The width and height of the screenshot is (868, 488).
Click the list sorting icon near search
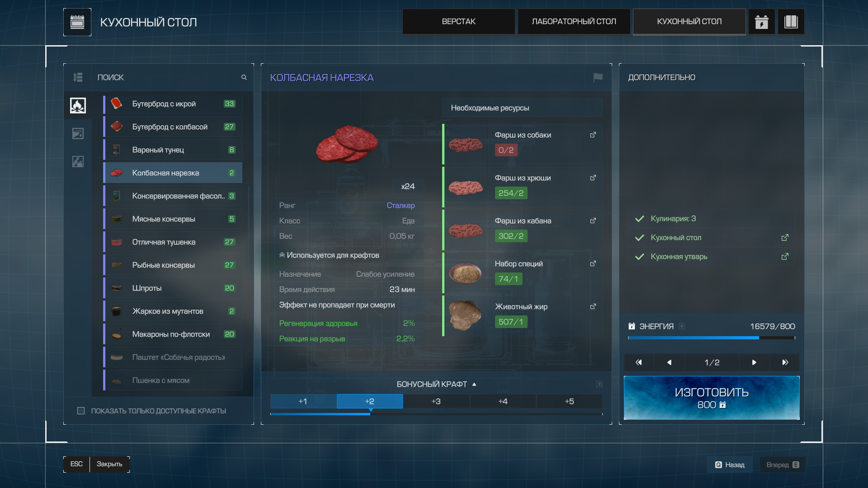pyautogui.click(x=78, y=77)
